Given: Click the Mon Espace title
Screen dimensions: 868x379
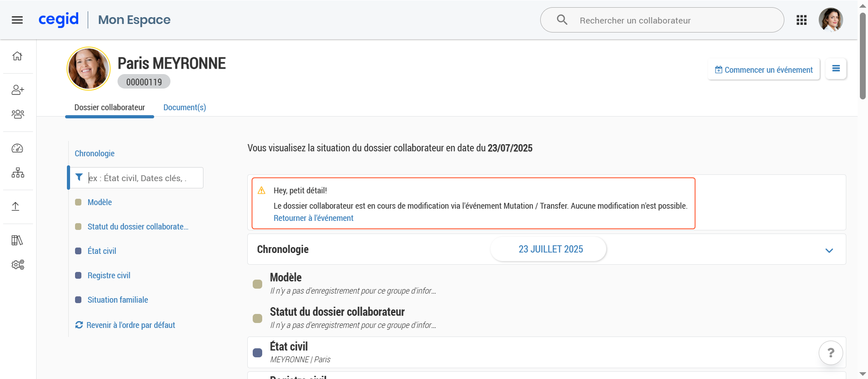Looking at the screenshot, I should [134, 20].
